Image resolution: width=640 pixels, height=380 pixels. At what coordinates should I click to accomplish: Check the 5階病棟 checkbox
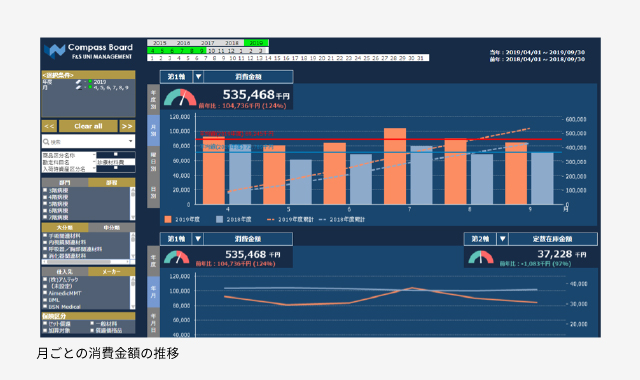[45, 204]
